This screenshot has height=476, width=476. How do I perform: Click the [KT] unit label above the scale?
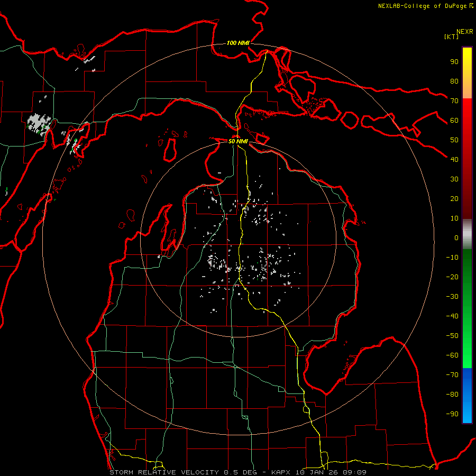click(451, 36)
